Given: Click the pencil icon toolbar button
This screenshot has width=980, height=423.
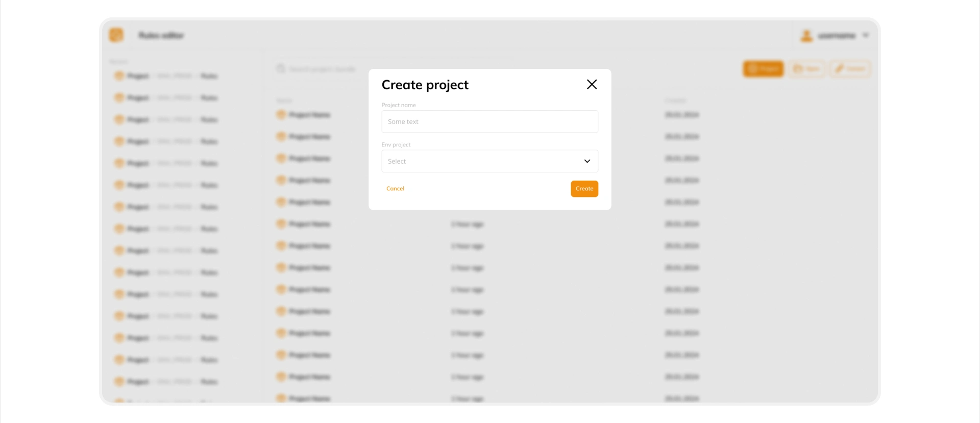Looking at the screenshot, I should (x=850, y=69).
